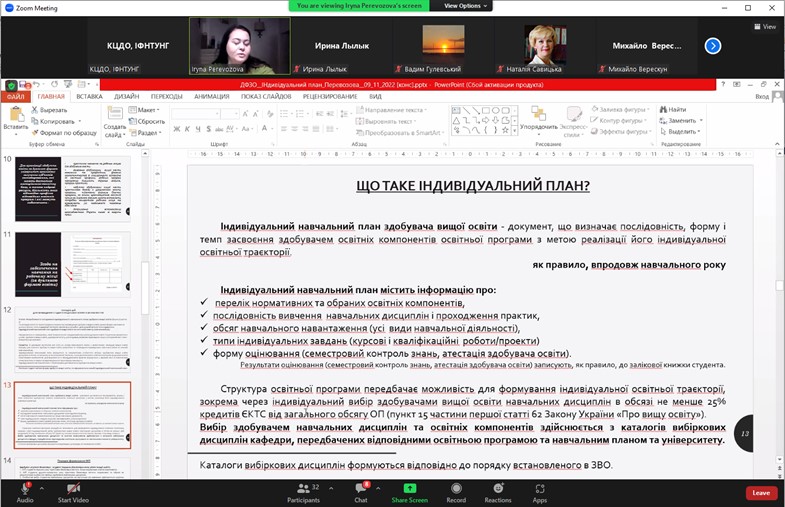Show next participants with blue arrow
The image size is (785, 507).
pos(712,45)
